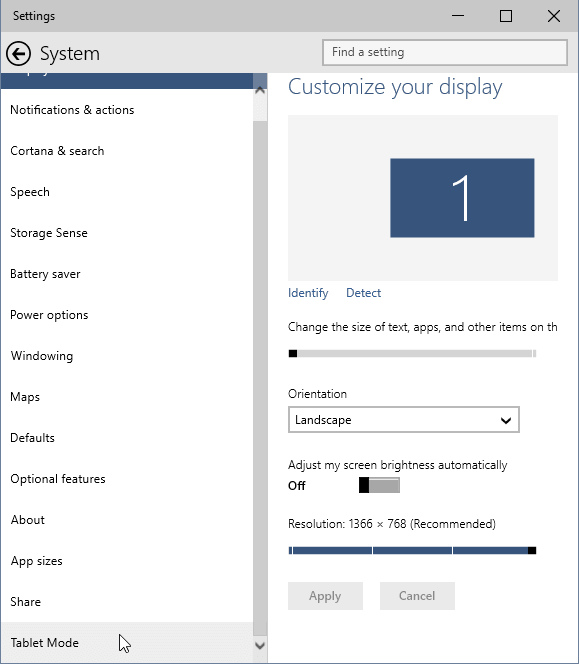Open the Orientation Landscape dropdown
The width and height of the screenshot is (579, 664).
[x=404, y=420]
